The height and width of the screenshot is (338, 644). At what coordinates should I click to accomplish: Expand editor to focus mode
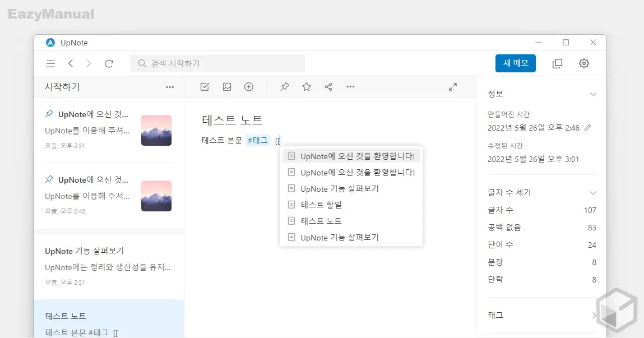click(453, 87)
